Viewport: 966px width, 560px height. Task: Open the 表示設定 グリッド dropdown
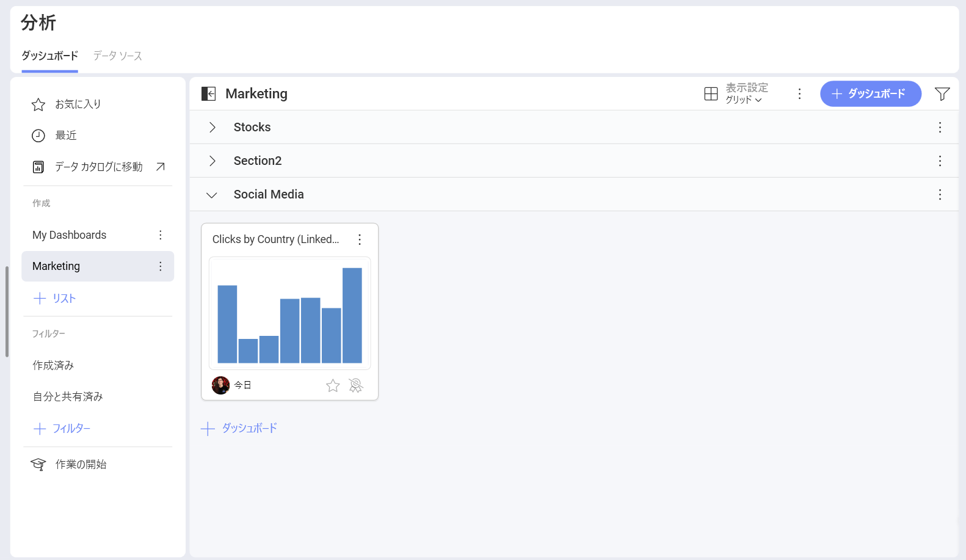[747, 93]
